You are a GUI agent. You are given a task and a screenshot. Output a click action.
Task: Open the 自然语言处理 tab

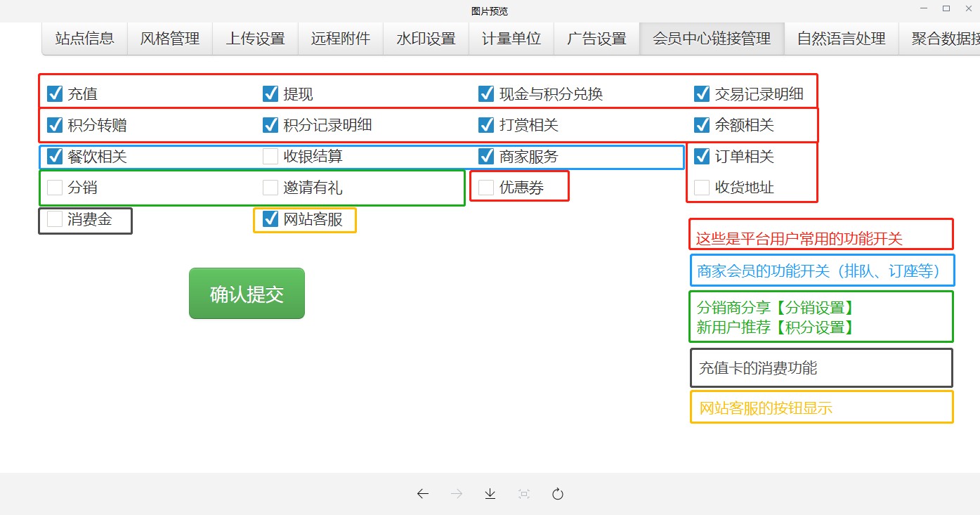click(x=841, y=39)
